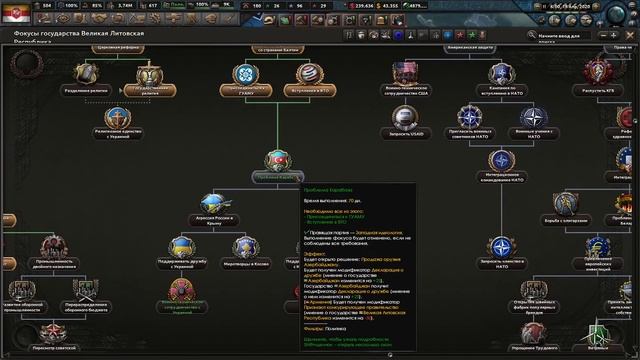Screen dimensions: 640x360
Task: Toggle the red star focus filter
Action: (x=460, y=36)
